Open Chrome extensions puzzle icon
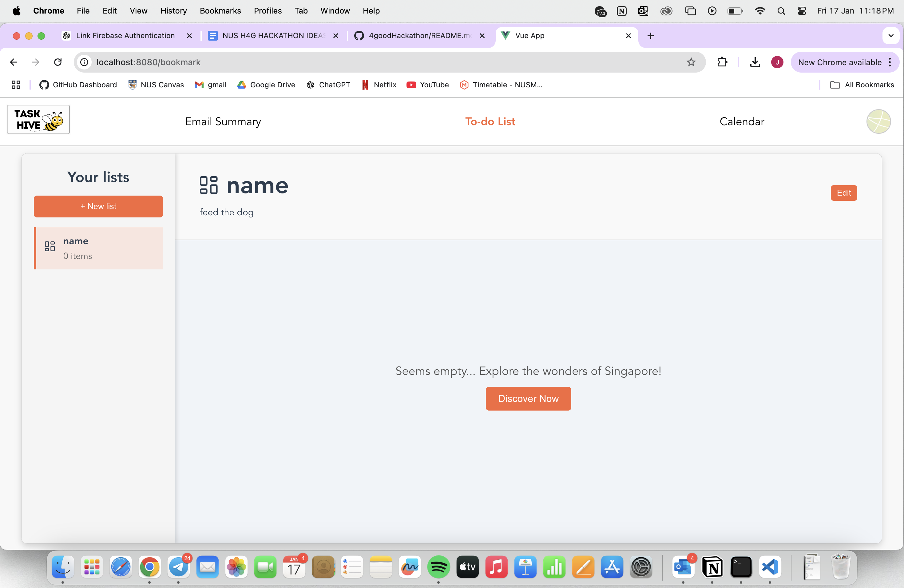The image size is (904, 588). click(722, 62)
